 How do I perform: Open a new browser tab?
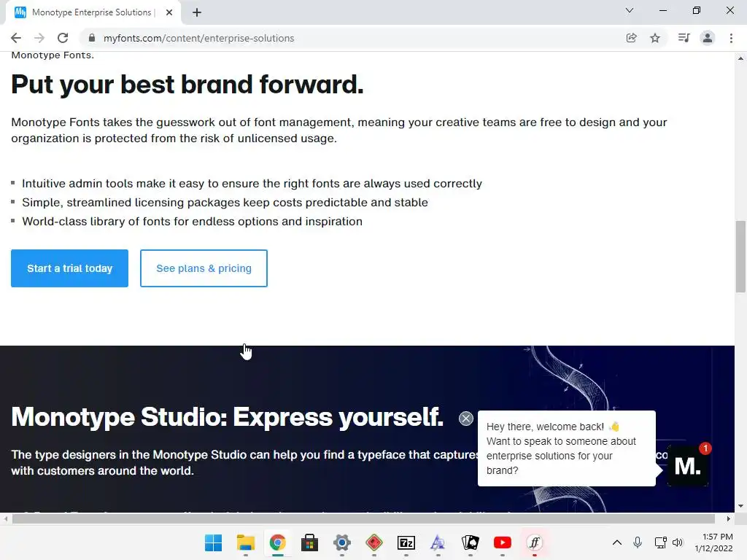pyautogui.click(x=197, y=13)
